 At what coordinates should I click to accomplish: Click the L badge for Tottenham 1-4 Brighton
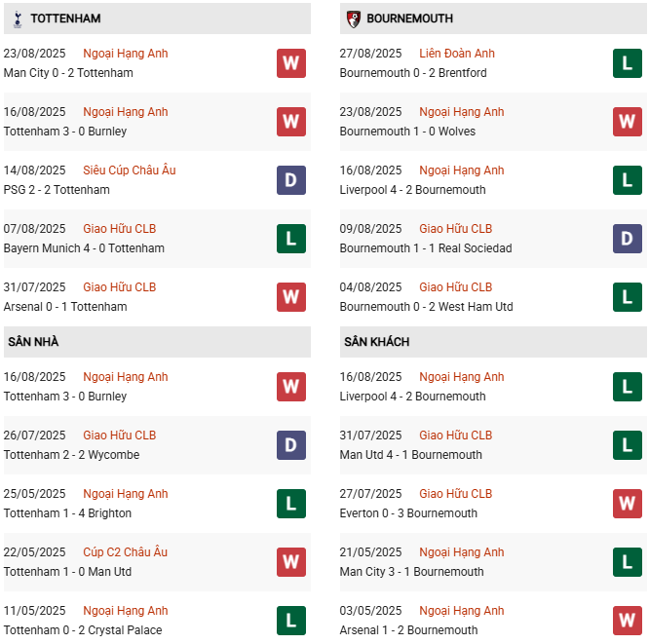[290, 504]
